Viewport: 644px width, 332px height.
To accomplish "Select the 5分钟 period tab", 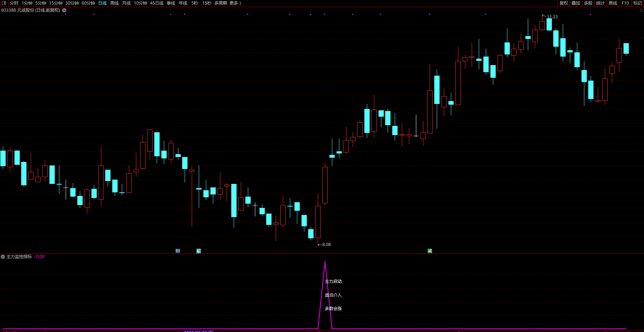I will coord(41,3).
